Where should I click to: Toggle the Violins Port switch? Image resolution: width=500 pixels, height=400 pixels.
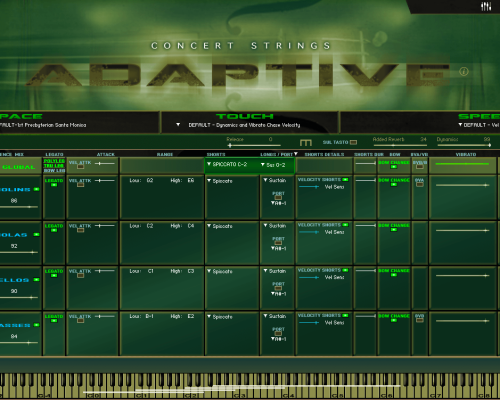click(x=278, y=197)
